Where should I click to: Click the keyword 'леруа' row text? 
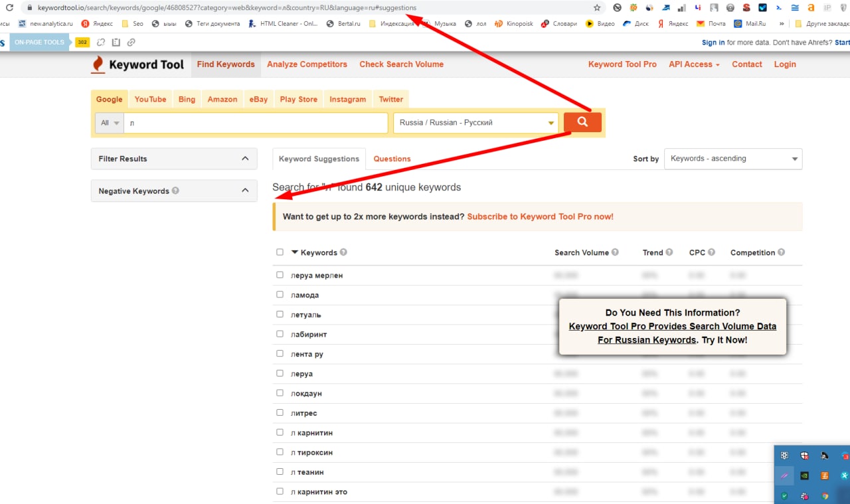point(301,374)
